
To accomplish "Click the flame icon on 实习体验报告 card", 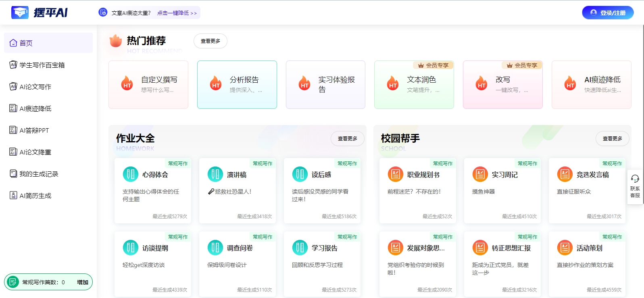I will point(304,83).
